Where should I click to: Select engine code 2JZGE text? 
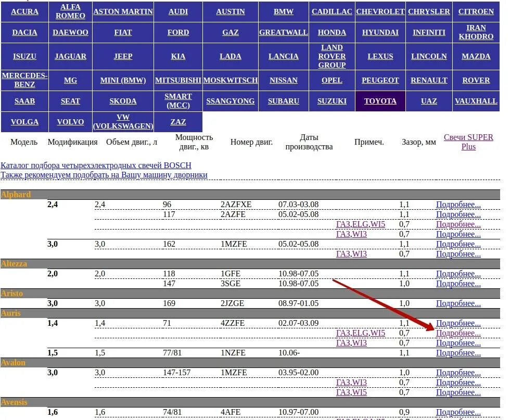coord(232,303)
